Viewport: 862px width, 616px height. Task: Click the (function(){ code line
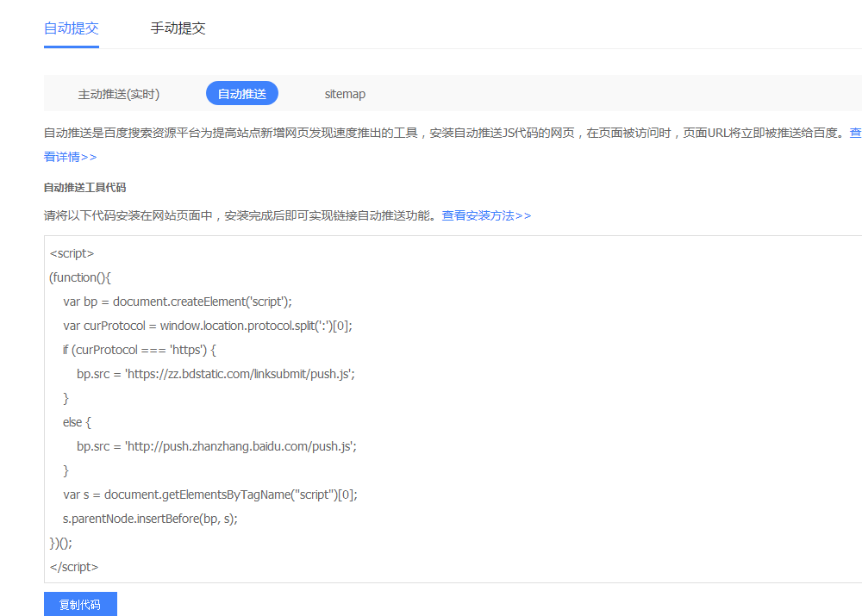click(80, 277)
